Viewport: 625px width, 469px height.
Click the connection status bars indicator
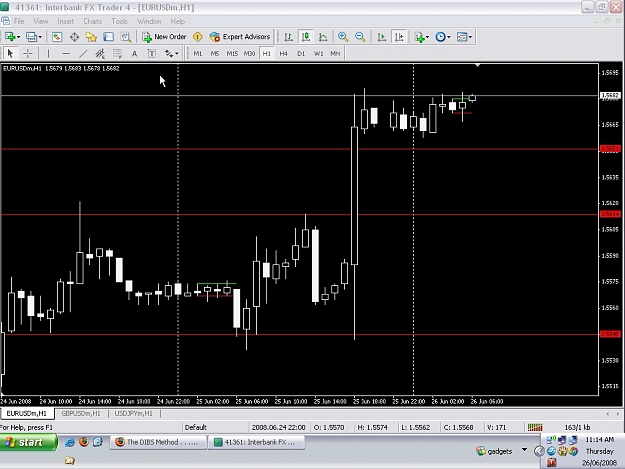(x=535, y=427)
